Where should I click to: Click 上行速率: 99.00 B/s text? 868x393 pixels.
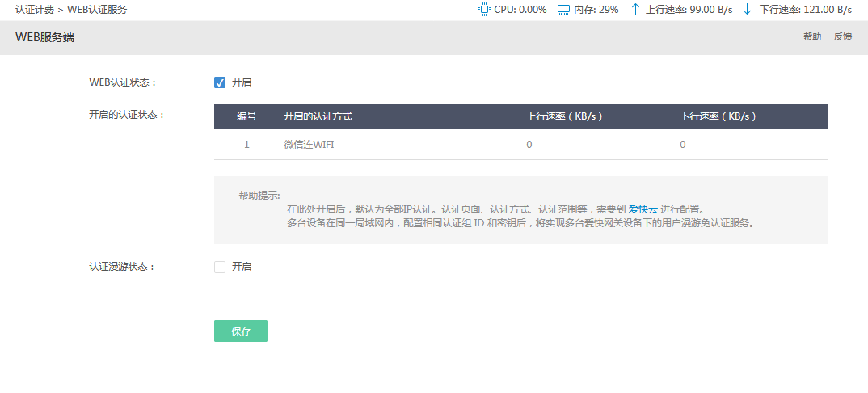click(x=689, y=10)
